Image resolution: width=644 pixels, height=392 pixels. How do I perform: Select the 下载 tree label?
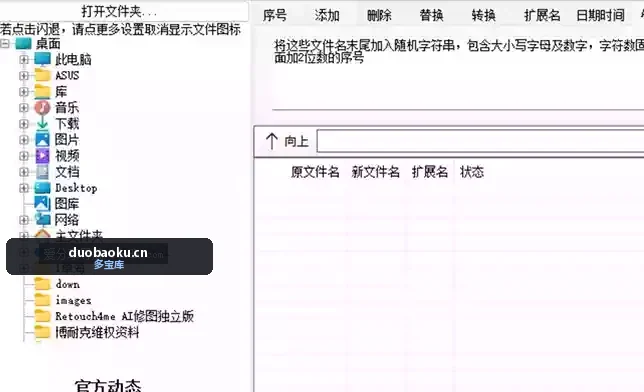(67, 124)
